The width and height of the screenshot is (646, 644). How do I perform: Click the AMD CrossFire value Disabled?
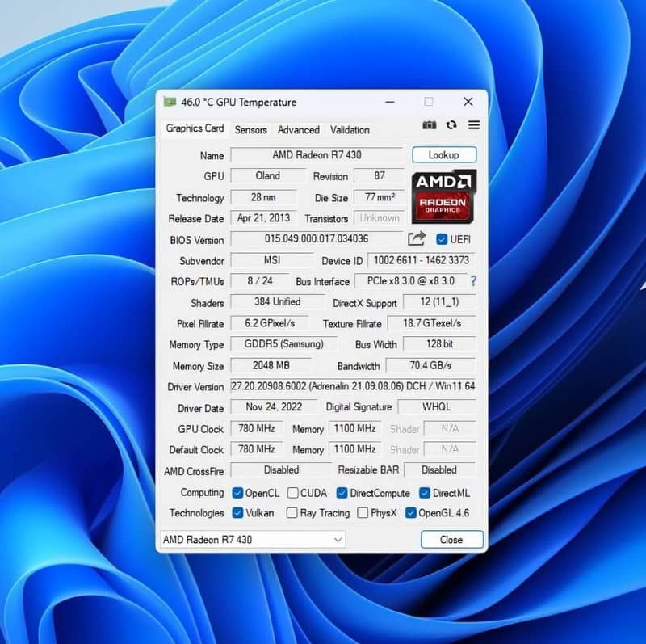point(281,470)
